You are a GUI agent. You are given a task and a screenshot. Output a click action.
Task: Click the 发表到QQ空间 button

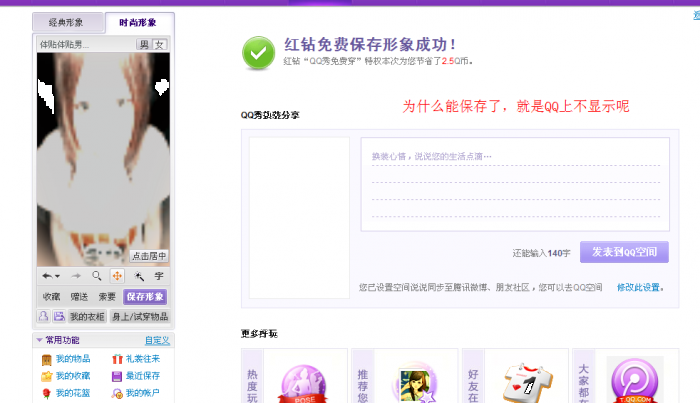click(624, 252)
